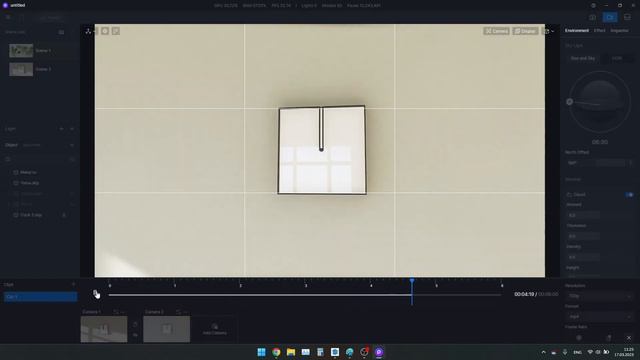Select the Yellow sky object row
Image resolution: width=640 pixels, height=360 pixels.
(41, 183)
